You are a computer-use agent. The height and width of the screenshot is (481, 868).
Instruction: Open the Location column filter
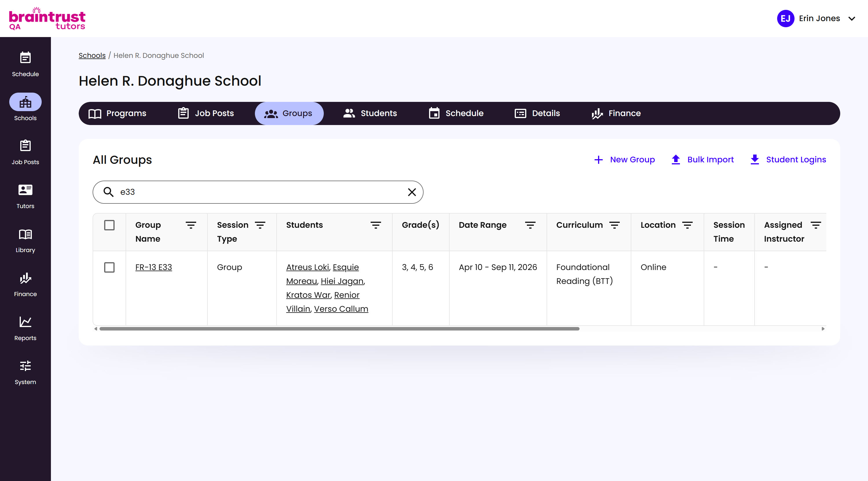click(x=687, y=225)
